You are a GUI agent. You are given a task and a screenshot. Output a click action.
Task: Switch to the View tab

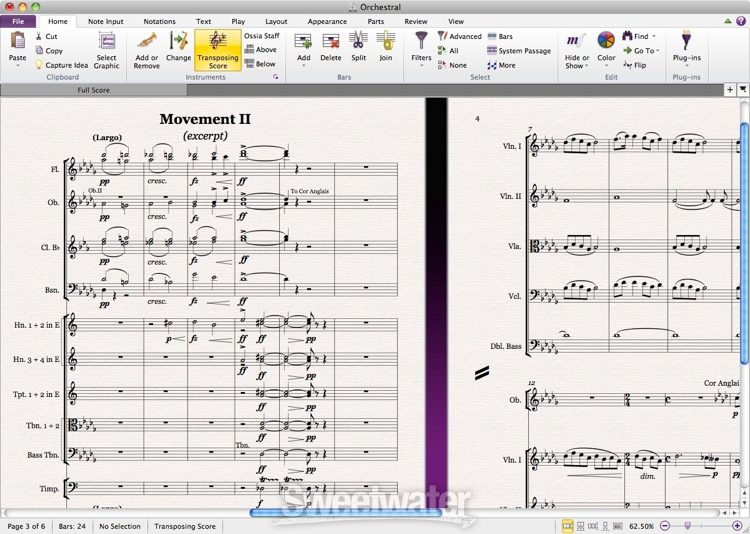[456, 22]
